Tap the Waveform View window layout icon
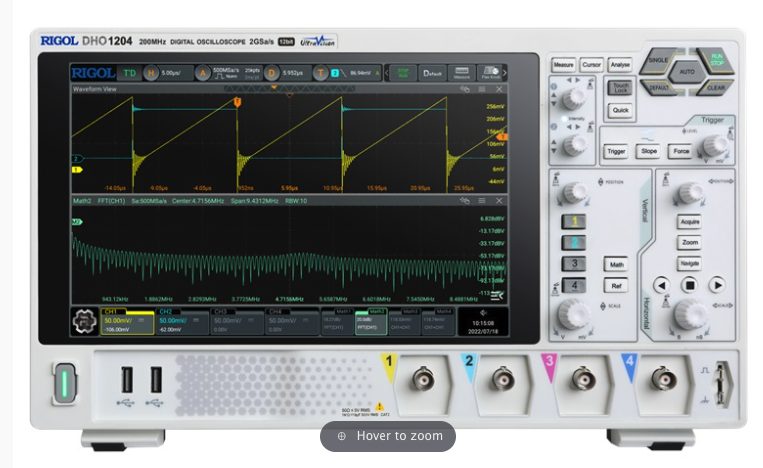Viewport: 763px width, 468px height. [465, 89]
